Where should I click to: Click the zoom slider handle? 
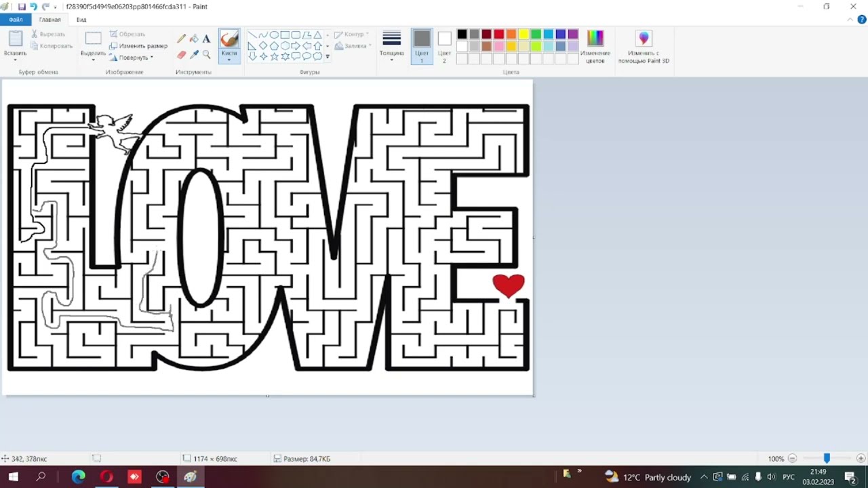pos(827,459)
